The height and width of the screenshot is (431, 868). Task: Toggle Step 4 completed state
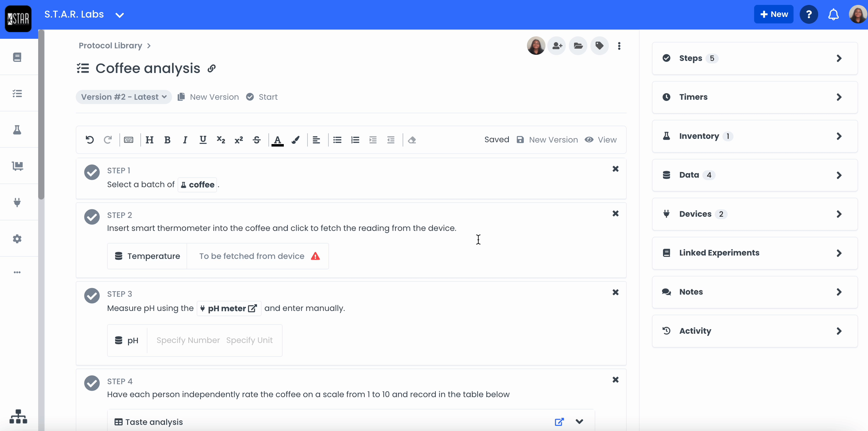coord(91,383)
